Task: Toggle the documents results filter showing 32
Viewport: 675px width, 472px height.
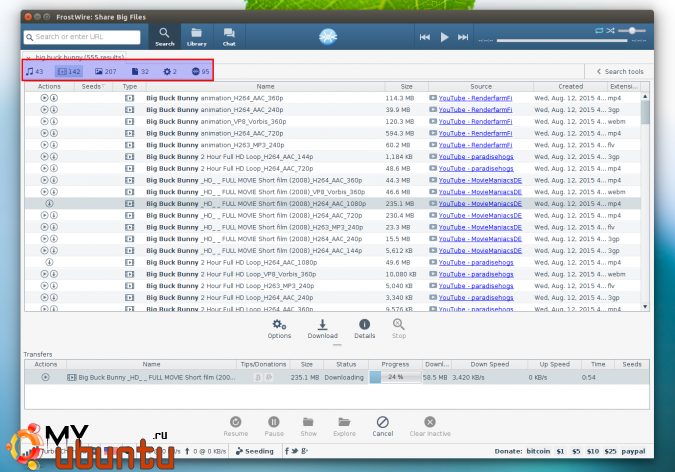Action: [140, 71]
